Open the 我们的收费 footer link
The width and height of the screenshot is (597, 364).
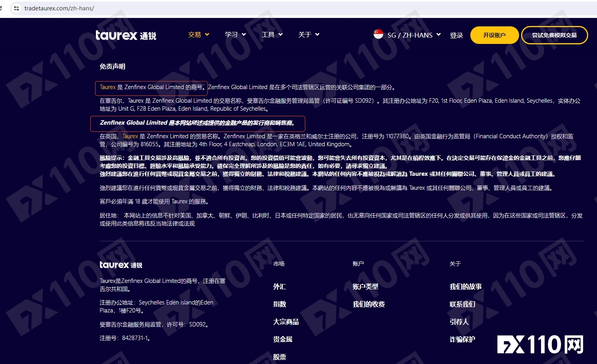click(368, 304)
